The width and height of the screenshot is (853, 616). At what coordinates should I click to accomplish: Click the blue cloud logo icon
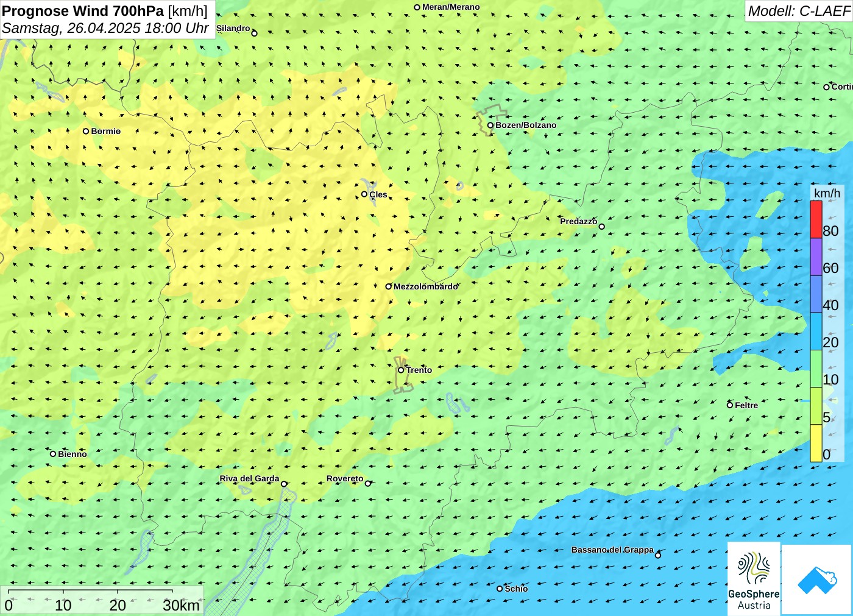817,580
